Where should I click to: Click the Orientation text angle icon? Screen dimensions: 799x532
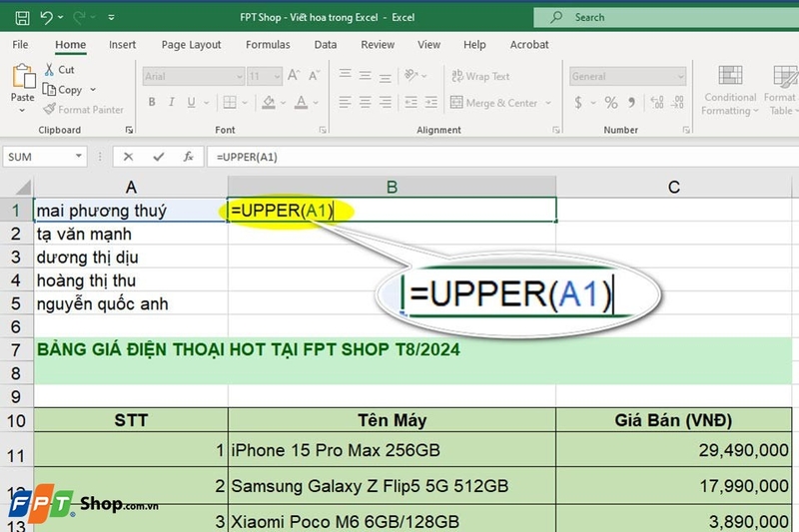[x=410, y=75]
